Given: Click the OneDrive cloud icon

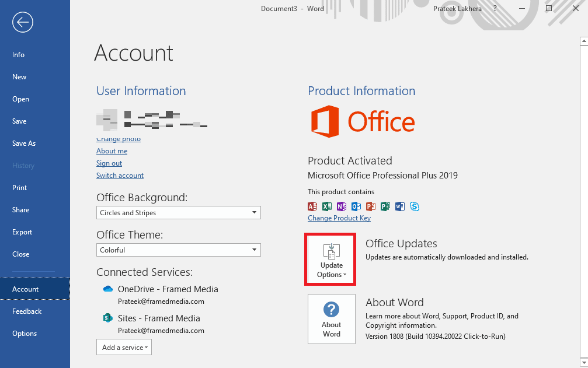Looking at the screenshot, I should tap(108, 289).
